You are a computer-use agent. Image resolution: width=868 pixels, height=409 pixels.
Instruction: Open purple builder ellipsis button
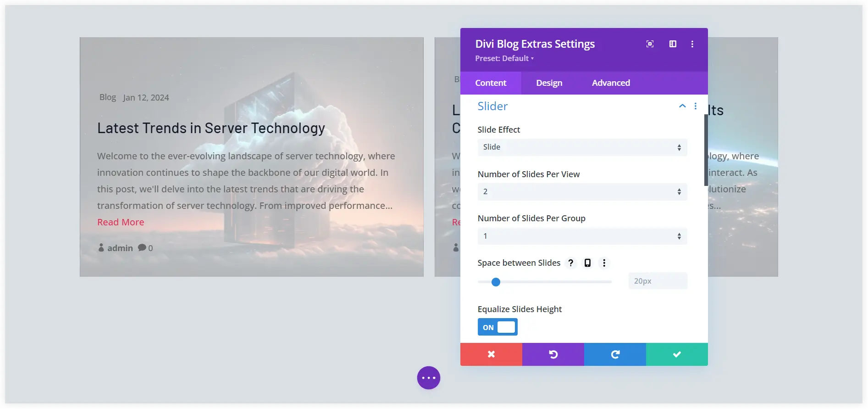point(429,378)
